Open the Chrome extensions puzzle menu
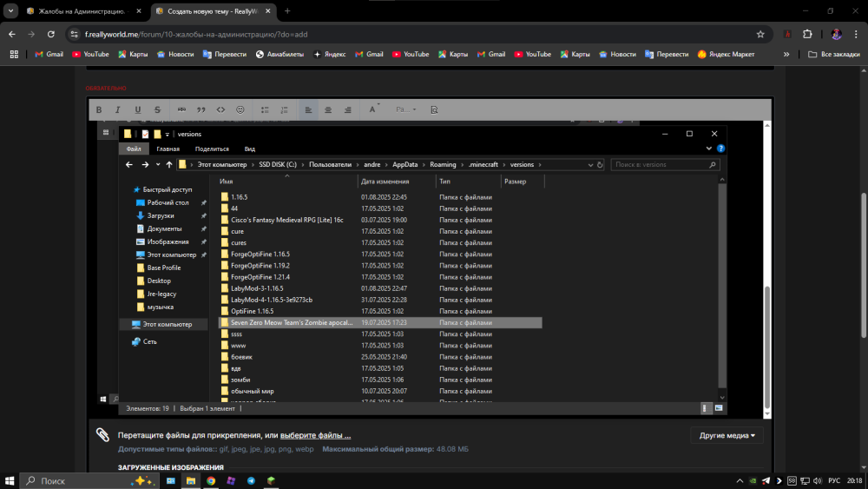This screenshot has height=489, width=868. [x=807, y=35]
